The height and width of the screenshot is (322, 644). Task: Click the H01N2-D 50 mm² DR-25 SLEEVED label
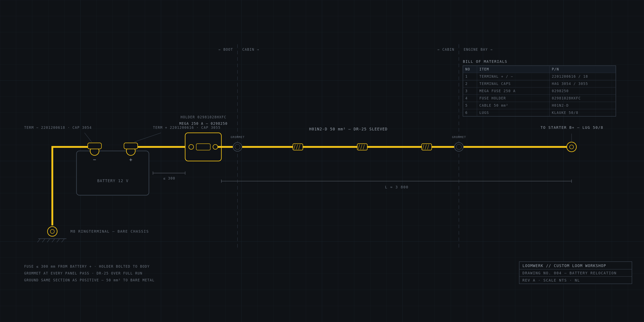click(348, 129)
